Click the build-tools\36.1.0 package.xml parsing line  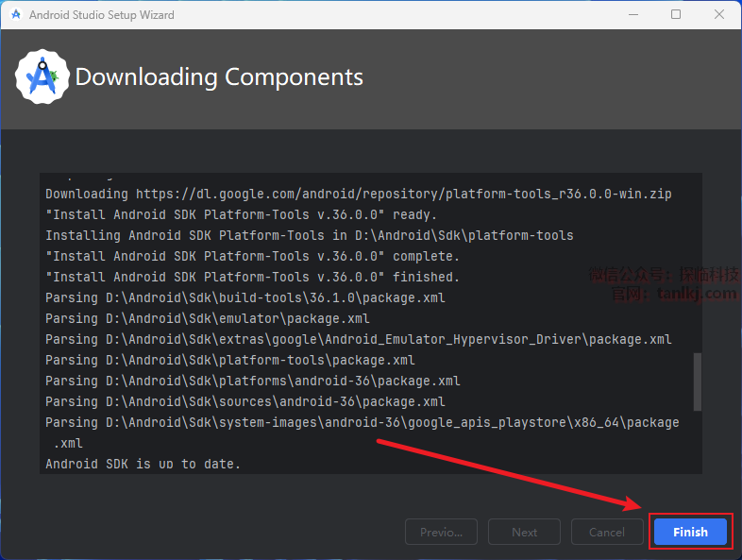tap(245, 297)
